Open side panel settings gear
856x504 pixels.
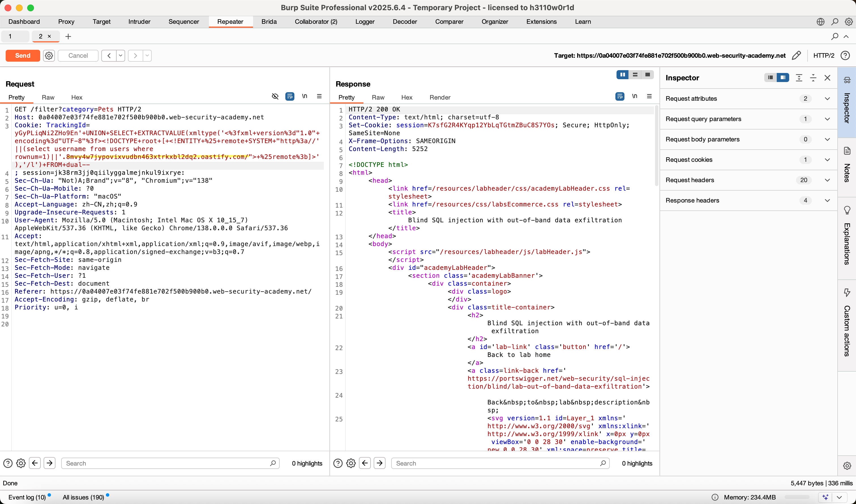847,465
